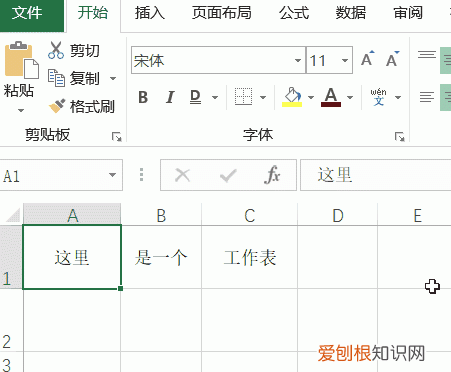Click the align left icon

point(427,97)
